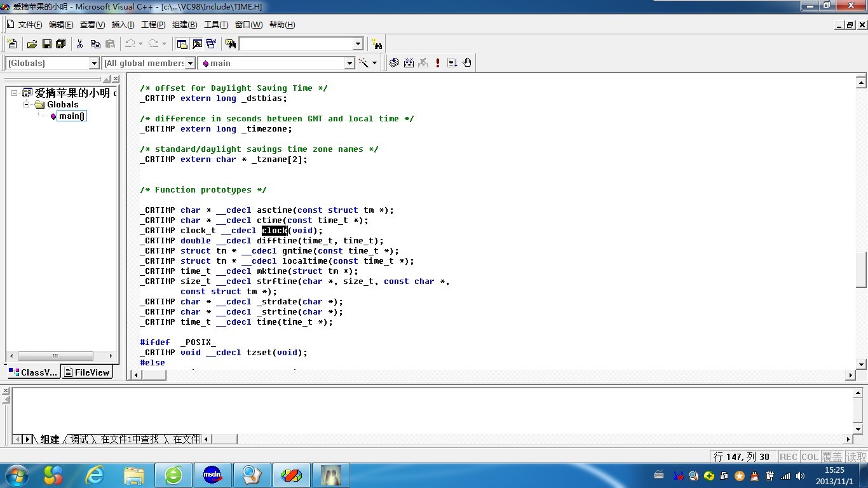Click the New Text File toolbar icon
The image size is (868, 488).
click(11, 44)
